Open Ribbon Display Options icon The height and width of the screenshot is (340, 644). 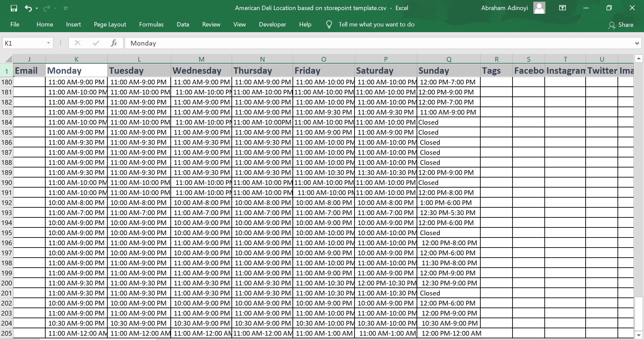point(562,8)
